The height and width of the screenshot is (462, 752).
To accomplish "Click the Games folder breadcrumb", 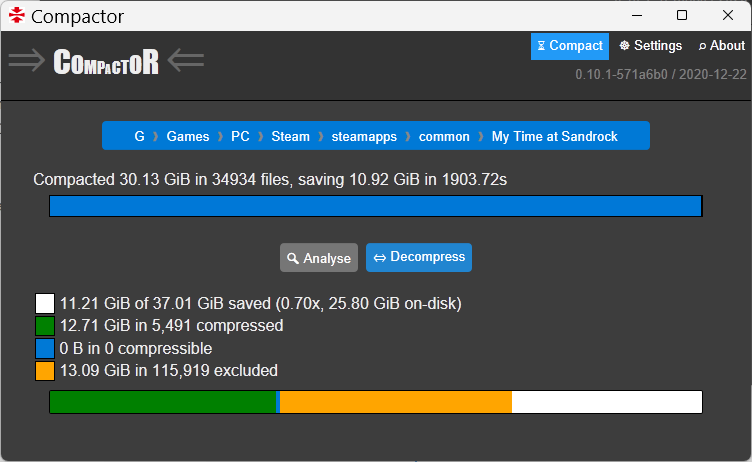I will [188, 136].
